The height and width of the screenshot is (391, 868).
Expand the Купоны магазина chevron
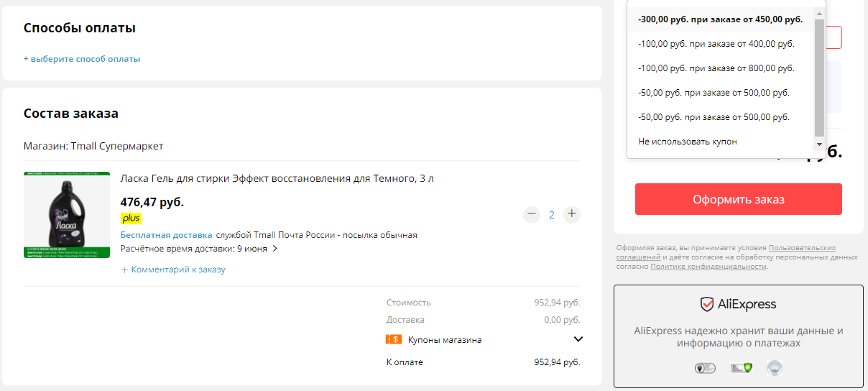578,339
